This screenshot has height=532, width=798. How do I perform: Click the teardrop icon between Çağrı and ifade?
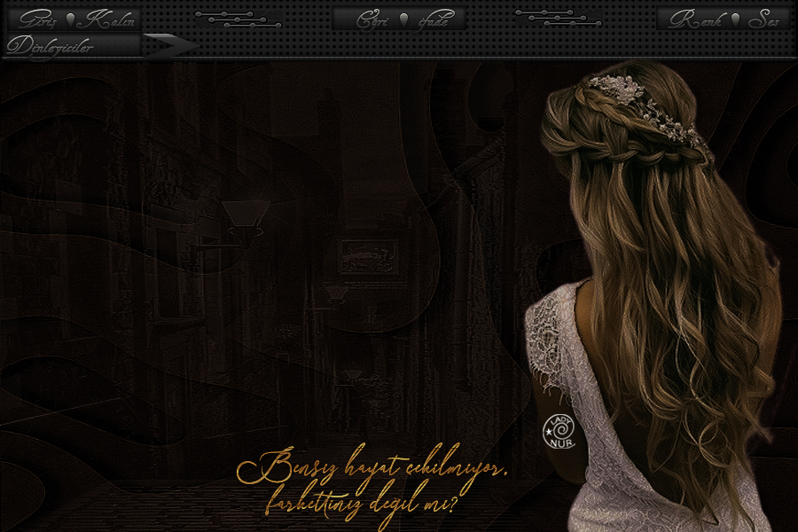coord(403,20)
